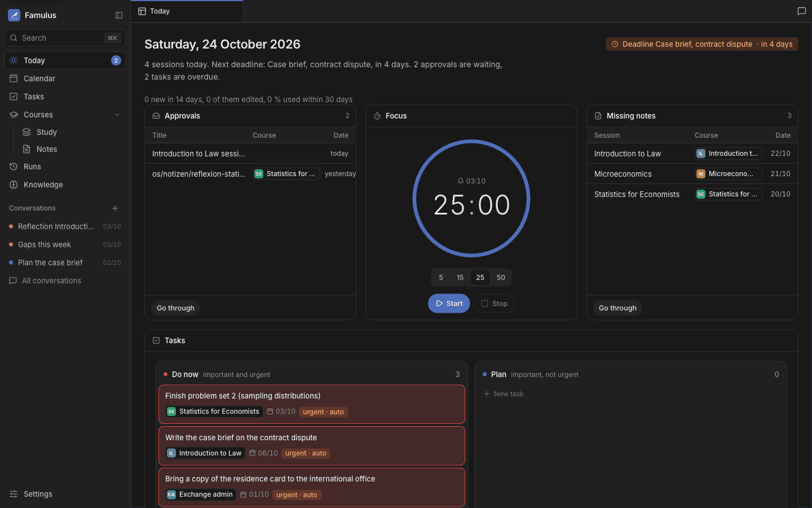812x508 pixels.
Task: Click the Statistics course chip in Approvals
Action: (x=286, y=174)
